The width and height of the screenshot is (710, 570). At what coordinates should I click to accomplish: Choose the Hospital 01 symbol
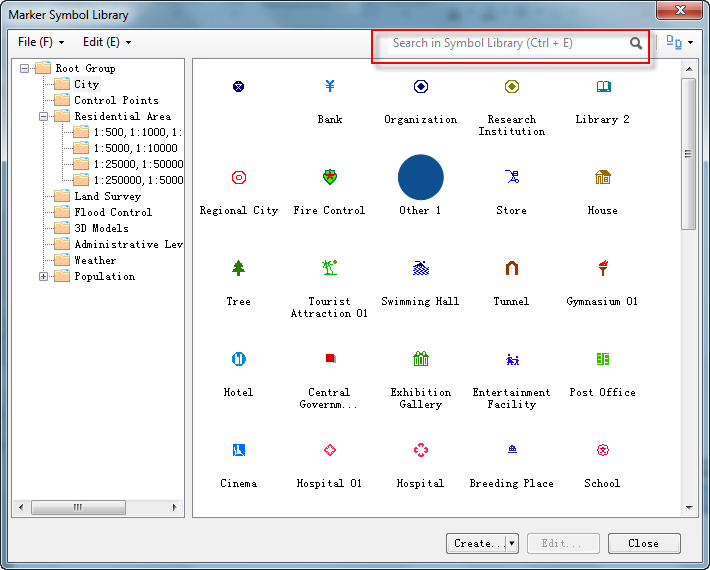click(329, 451)
